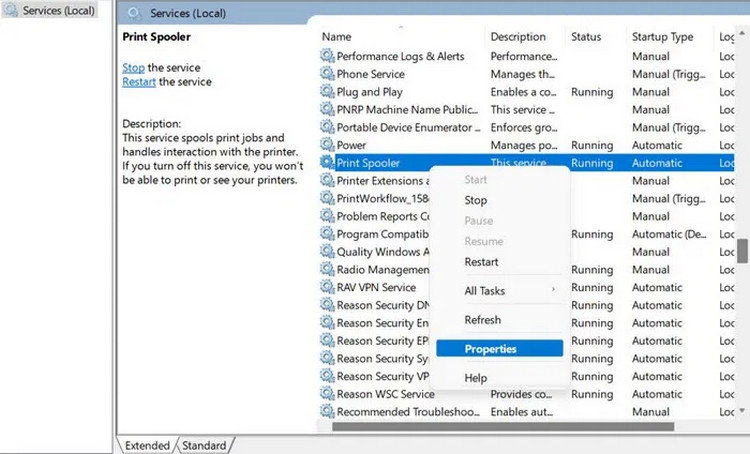The height and width of the screenshot is (454, 750).
Task: Click Restart in the context menu
Action: (x=482, y=262)
